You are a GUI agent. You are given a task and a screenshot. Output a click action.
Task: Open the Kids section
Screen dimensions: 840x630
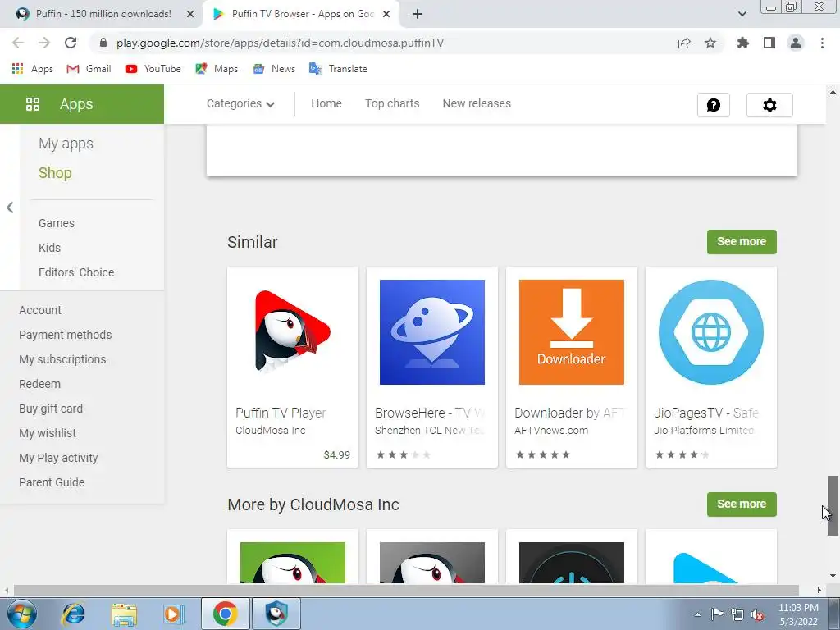pos(49,248)
